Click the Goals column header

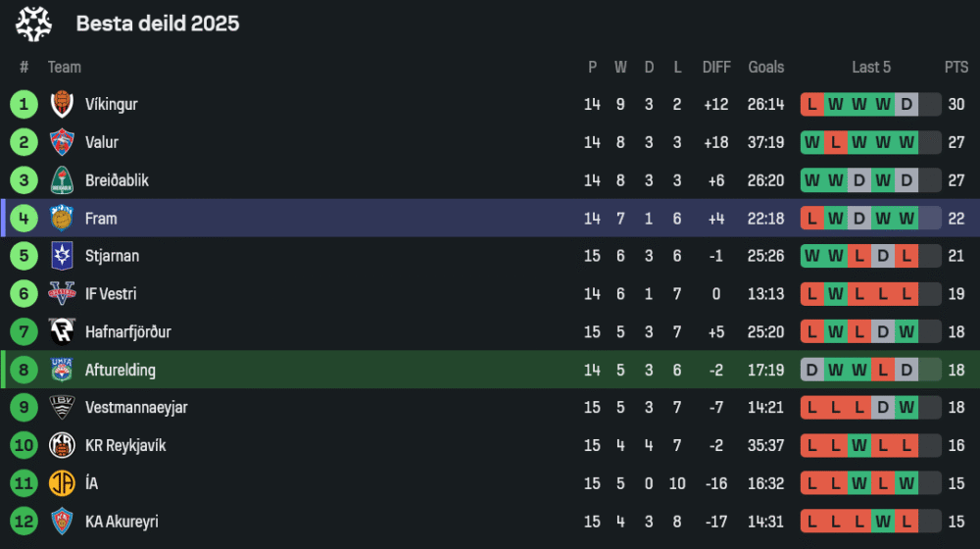(x=766, y=68)
